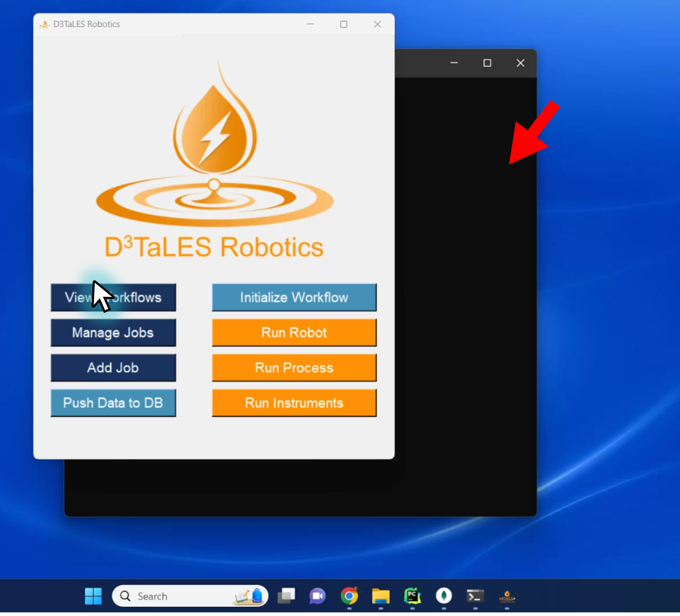The image size is (680, 616).
Task: Open the Windows Terminal taskbar icon
Action: (x=475, y=596)
